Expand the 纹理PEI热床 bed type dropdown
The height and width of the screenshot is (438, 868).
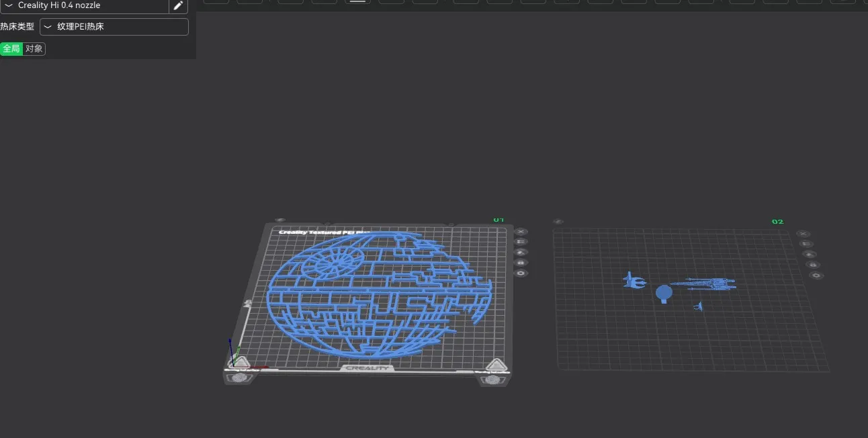tap(114, 27)
